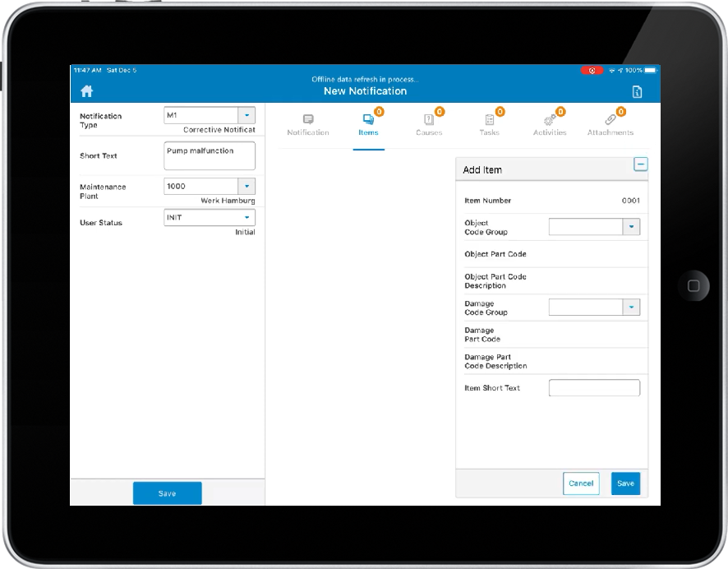Screen dimensions: 728x569
Task: Open the Attachments paperclip tab
Action: (611, 119)
